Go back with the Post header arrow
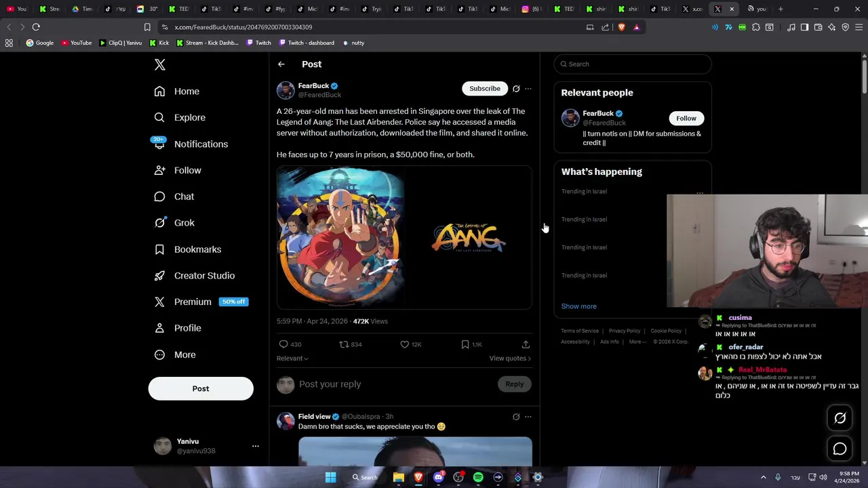The height and width of the screenshot is (488, 868). click(281, 64)
